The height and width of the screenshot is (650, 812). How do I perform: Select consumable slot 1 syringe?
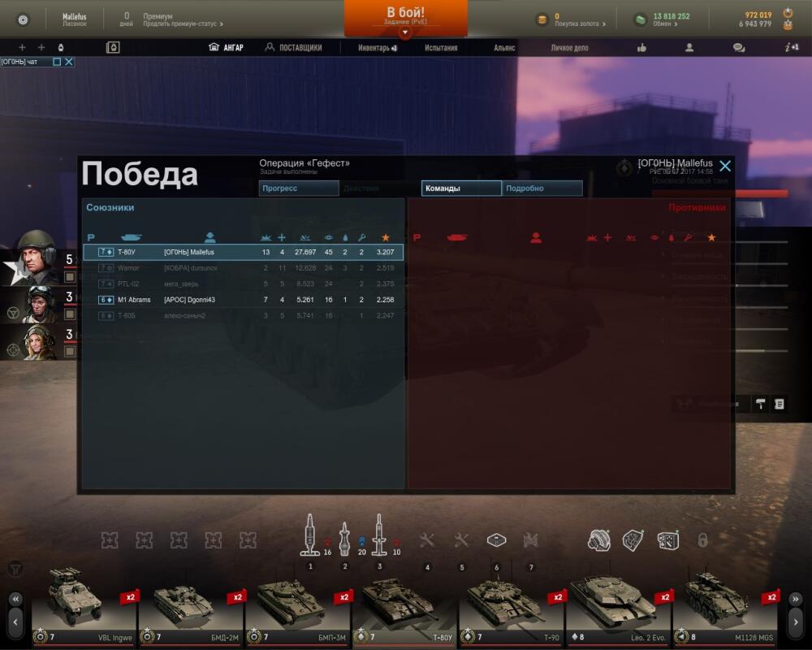[309, 535]
